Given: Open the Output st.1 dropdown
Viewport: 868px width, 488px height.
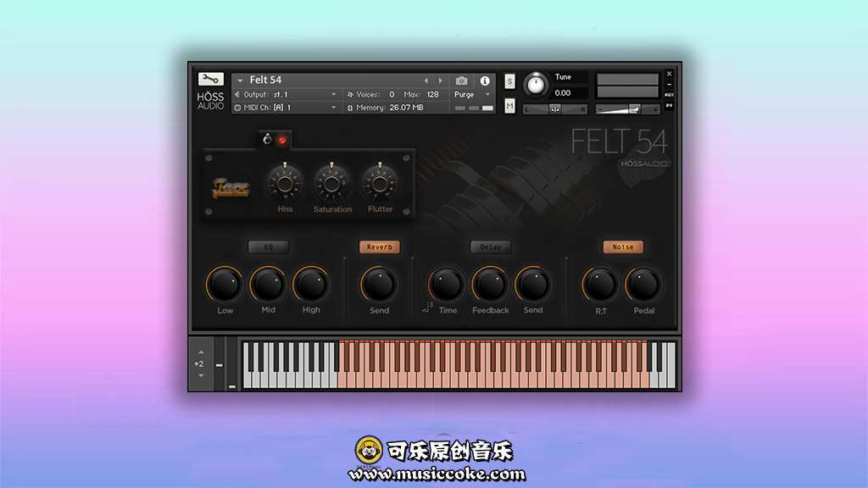Looking at the screenshot, I should click(334, 95).
